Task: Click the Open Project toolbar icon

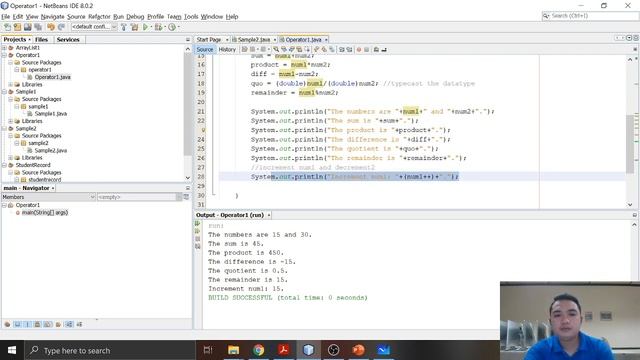Action: pyautogui.click(x=28, y=27)
